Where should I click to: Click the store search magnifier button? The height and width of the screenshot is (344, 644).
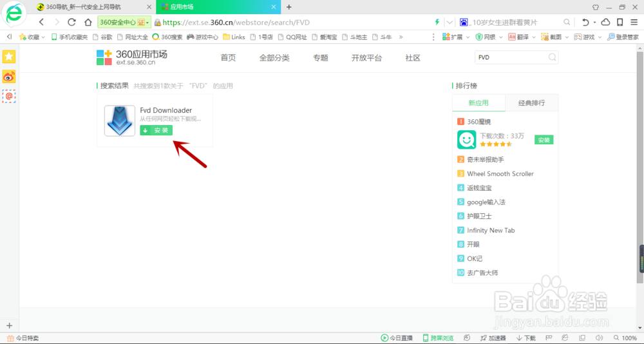coord(553,57)
